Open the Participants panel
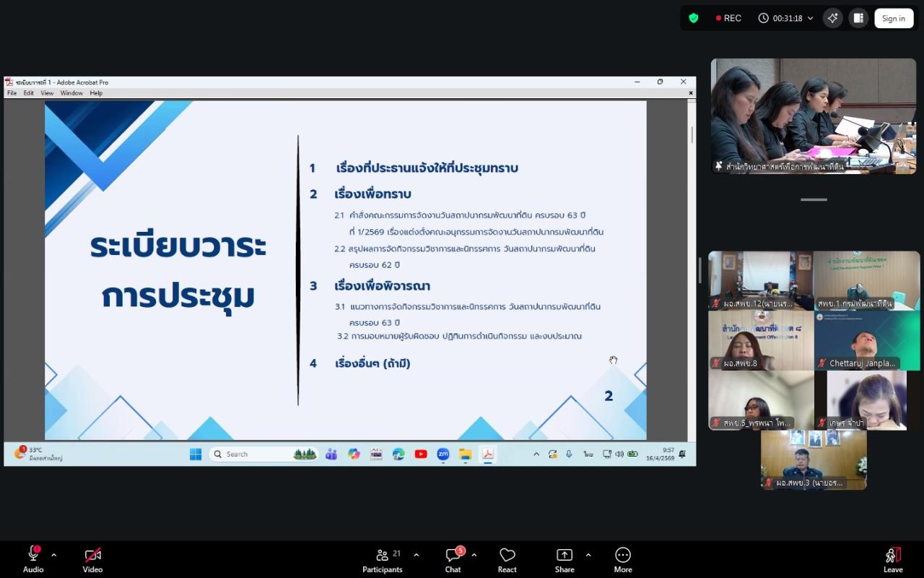 tap(383, 559)
